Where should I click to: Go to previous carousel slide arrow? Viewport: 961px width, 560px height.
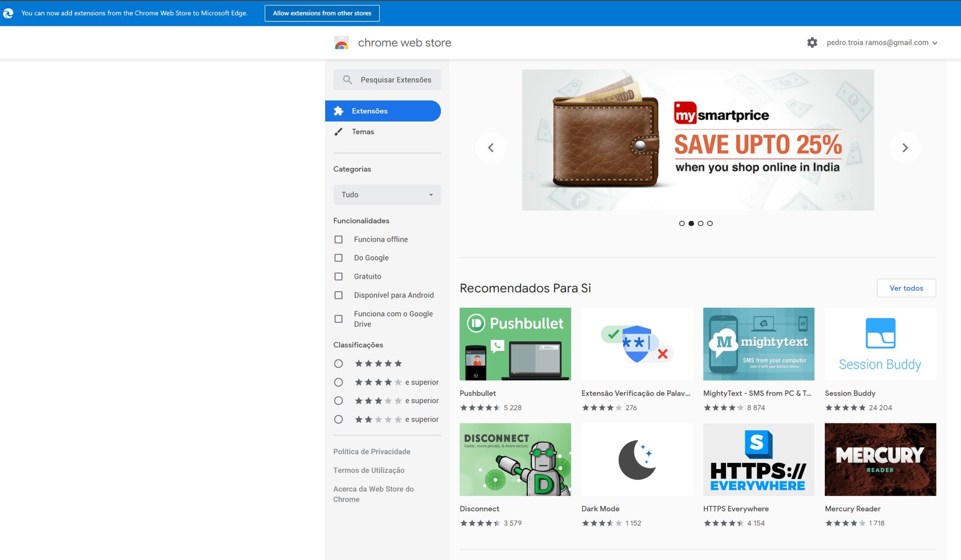[491, 148]
